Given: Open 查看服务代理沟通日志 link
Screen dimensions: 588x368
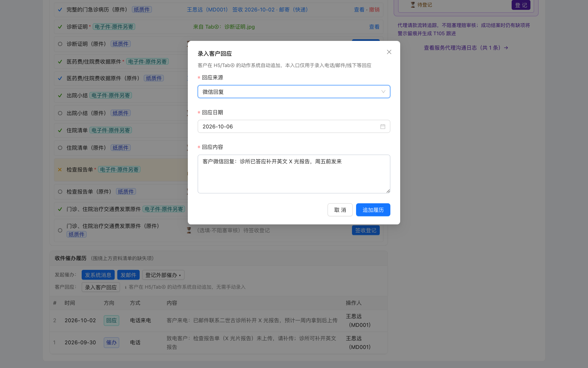Looking at the screenshot, I should pyautogui.click(x=466, y=48).
